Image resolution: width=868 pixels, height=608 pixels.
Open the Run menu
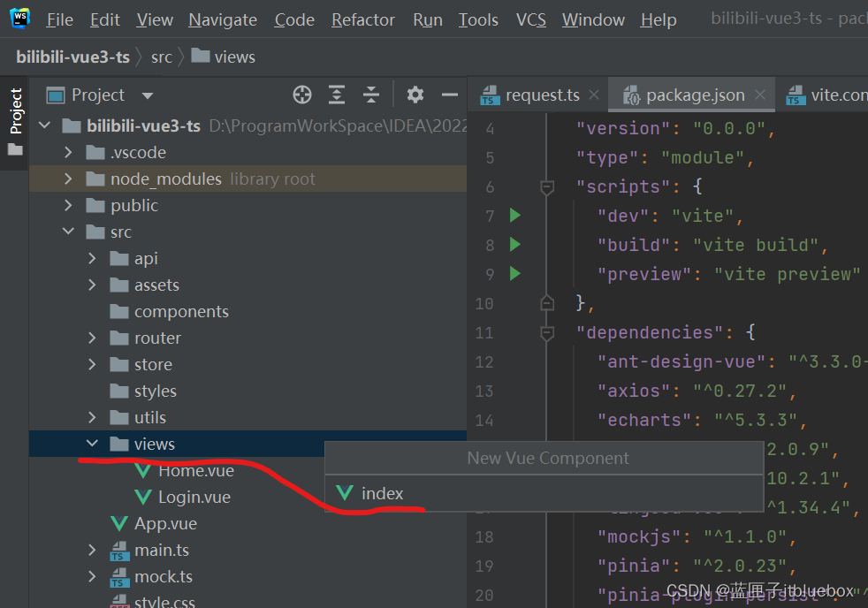pos(428,20)
